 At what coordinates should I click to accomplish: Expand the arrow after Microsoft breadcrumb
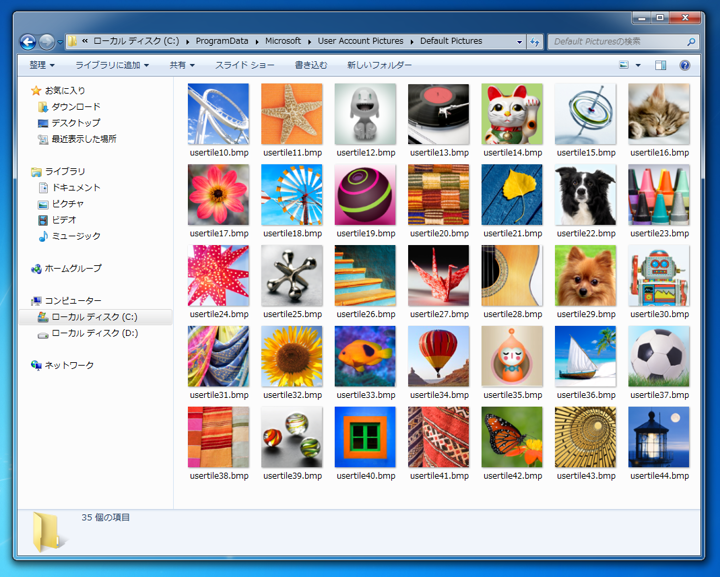coord(309,41)
